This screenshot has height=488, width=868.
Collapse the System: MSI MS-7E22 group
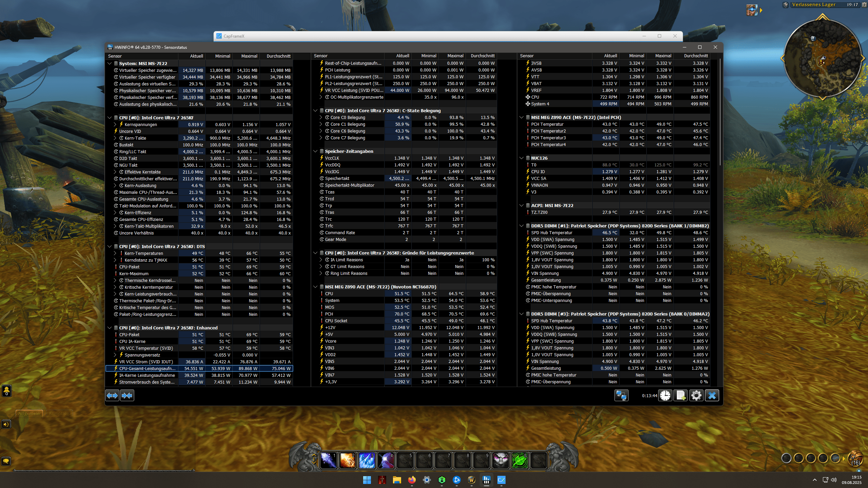tap(110, 63)
